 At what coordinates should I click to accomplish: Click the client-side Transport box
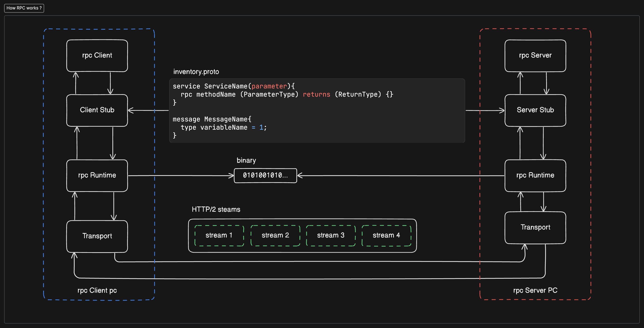point(97,236)
